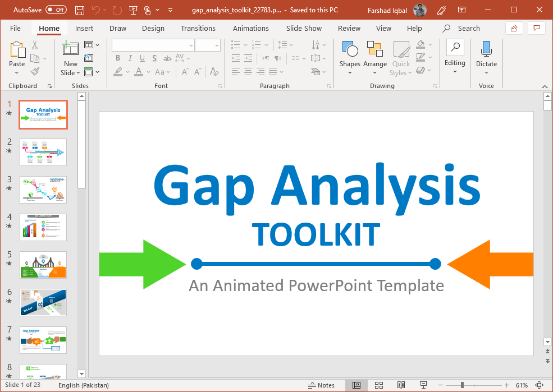Open the Ribbon Display Options icon
Image resolution: width=553 pixels, height=392 pixels.
point(461,10)
